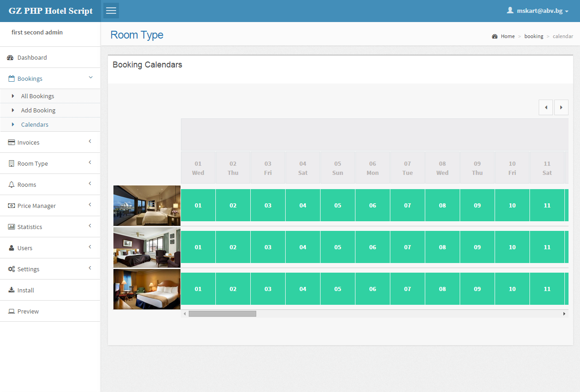Open the mskart@abv.bg user dropdown

[x=538, y=11]
